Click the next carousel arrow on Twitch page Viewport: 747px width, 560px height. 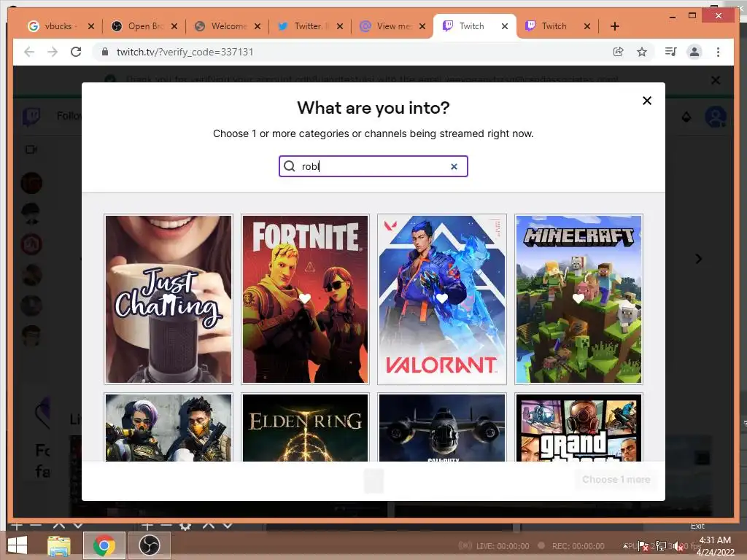pos(698,259)
